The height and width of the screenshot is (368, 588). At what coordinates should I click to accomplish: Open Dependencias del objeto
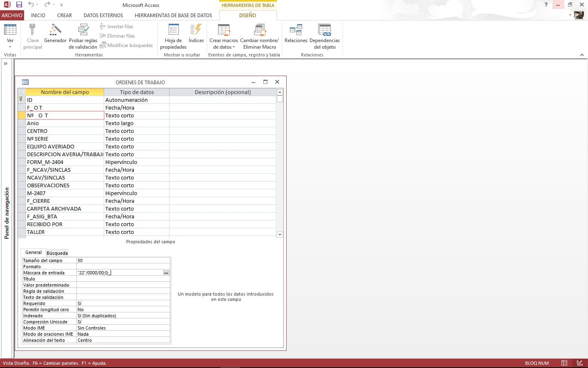pyautogui.click(x=325, y=36)
